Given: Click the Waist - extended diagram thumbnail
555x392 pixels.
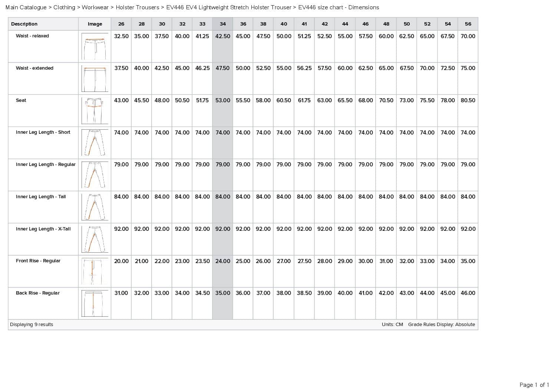Looking at the screenshot, I should [95, 79].
